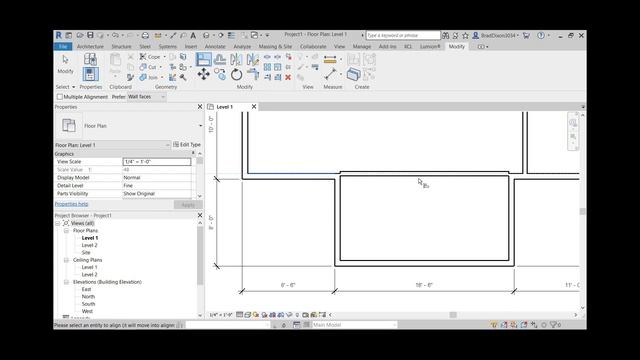Close the Properties palette

coord(200,107)
